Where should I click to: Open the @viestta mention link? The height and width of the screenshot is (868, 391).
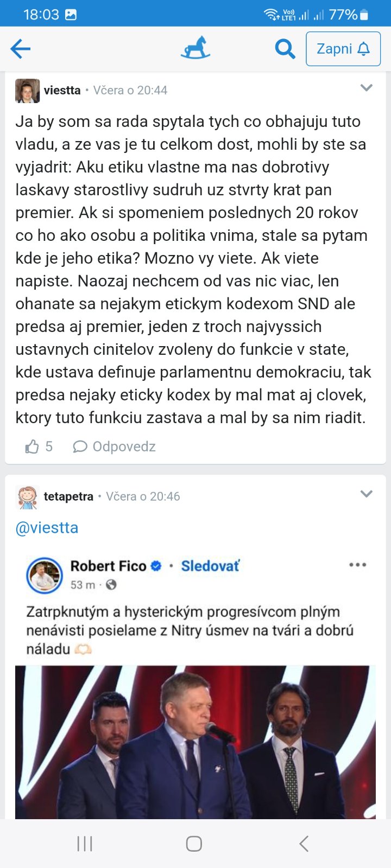coord(47,528)
